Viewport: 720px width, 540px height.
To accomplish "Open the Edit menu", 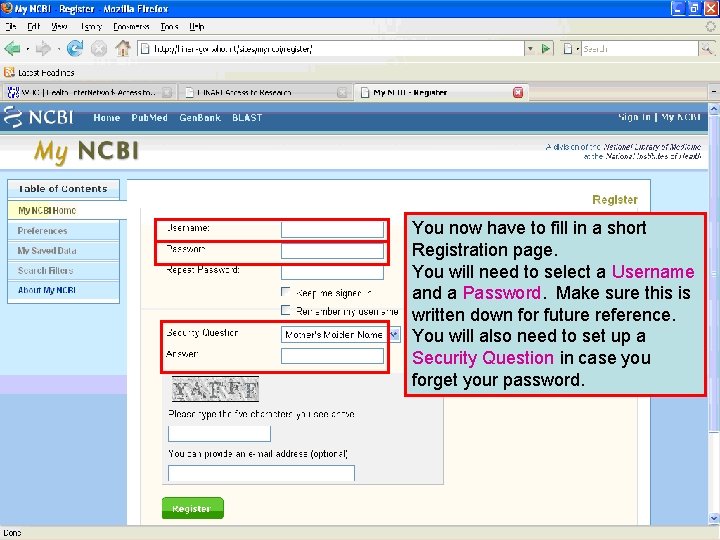I will 34,27.
